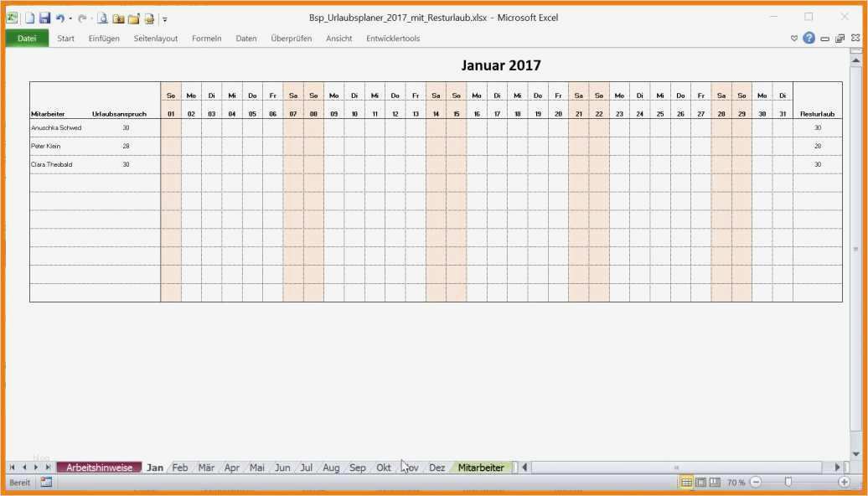Click the Januar 2017 title
The image size is (868, 496).
pos(501,65)
